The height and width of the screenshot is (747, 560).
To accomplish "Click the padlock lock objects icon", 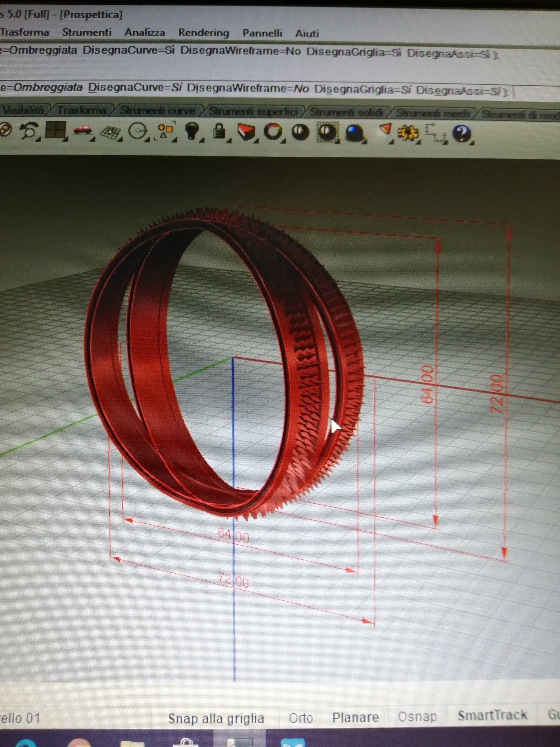I will tap(220, 131).
